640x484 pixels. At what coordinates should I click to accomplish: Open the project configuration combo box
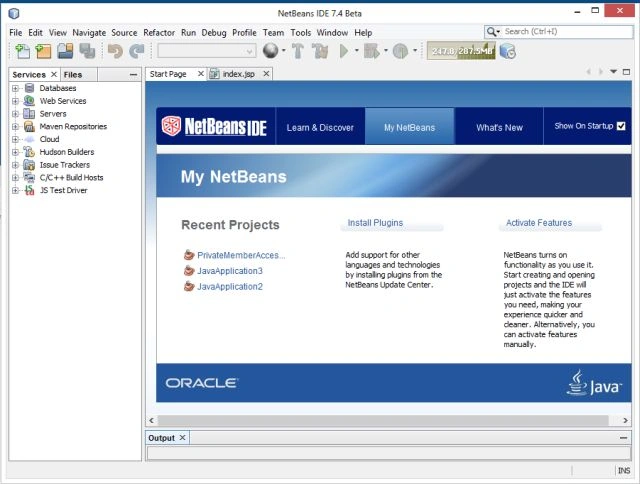click(x=207, y=51)
